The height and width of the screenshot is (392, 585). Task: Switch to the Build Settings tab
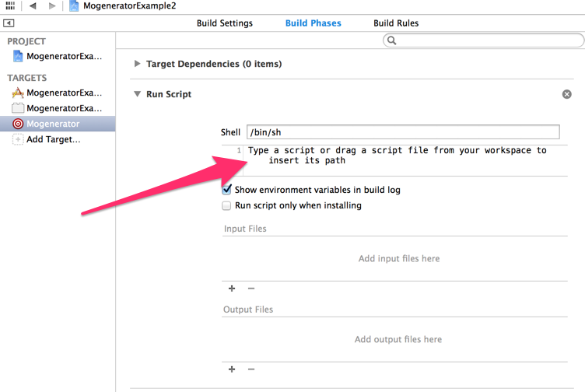pos(224,23)
